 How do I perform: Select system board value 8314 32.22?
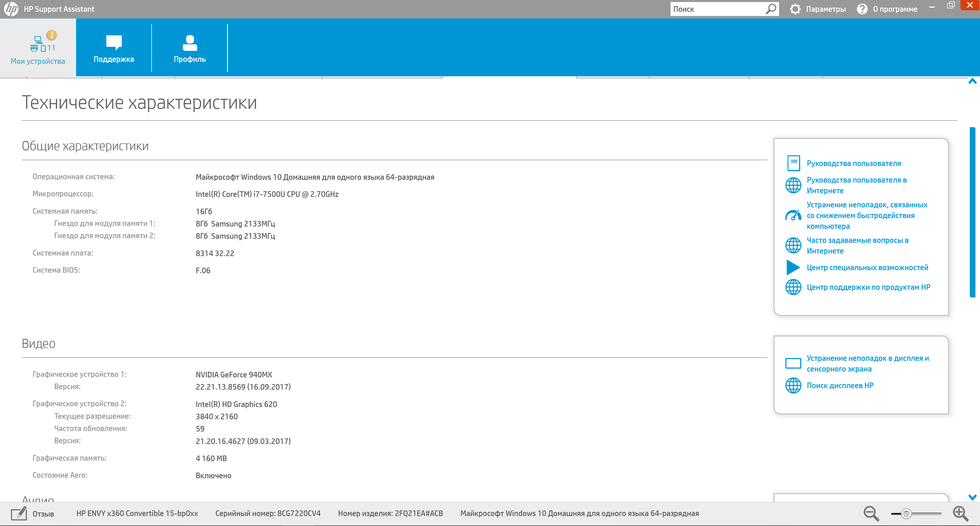coord(215,254)
